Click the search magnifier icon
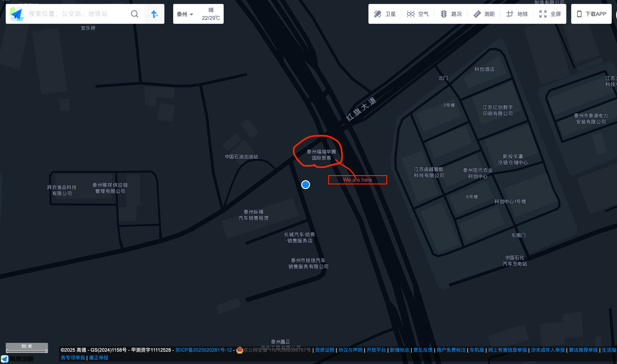 click(134, 14)
